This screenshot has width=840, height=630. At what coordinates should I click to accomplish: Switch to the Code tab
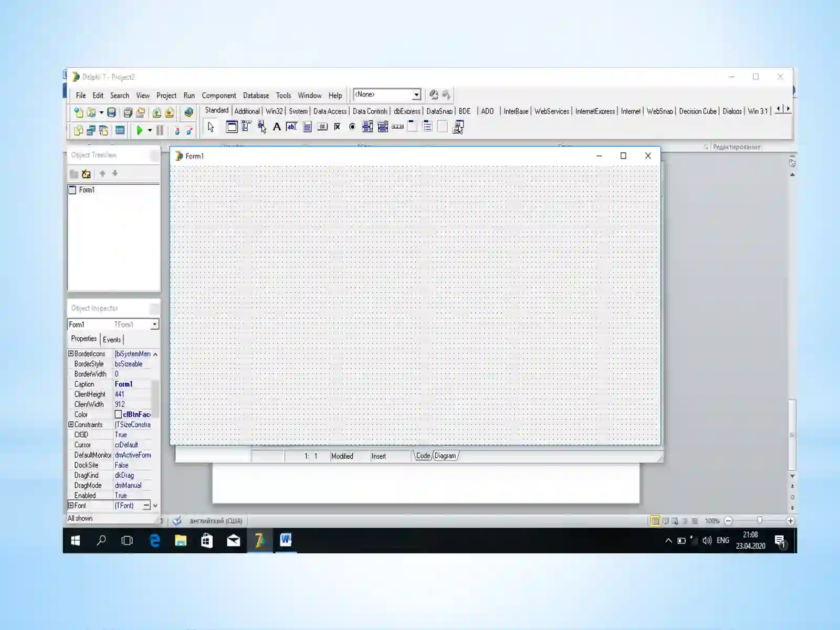pyautogui.click(x=423, y=456)
